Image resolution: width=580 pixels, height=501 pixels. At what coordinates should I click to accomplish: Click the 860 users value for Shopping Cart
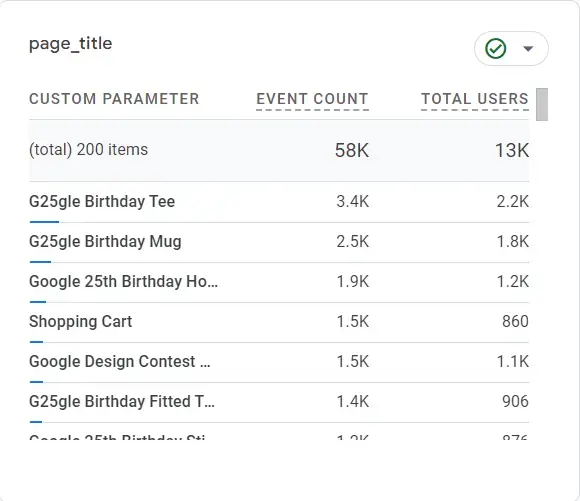point(515,322)
